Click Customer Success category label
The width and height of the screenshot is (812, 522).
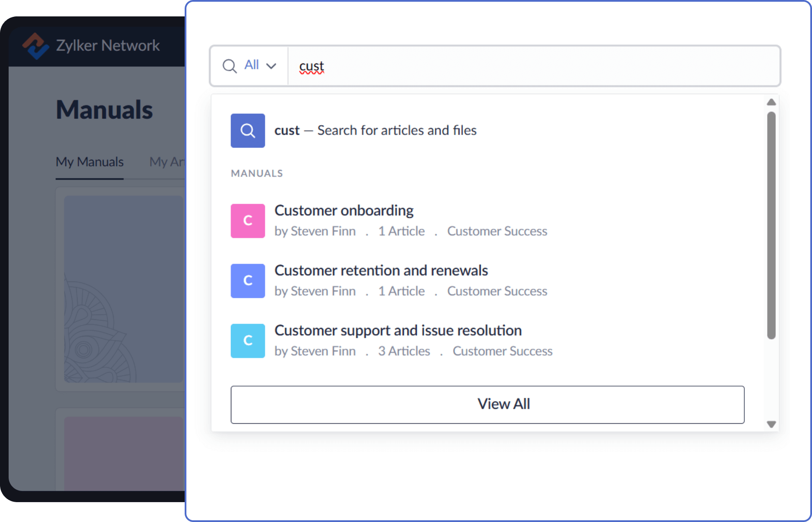click(497, 231)
